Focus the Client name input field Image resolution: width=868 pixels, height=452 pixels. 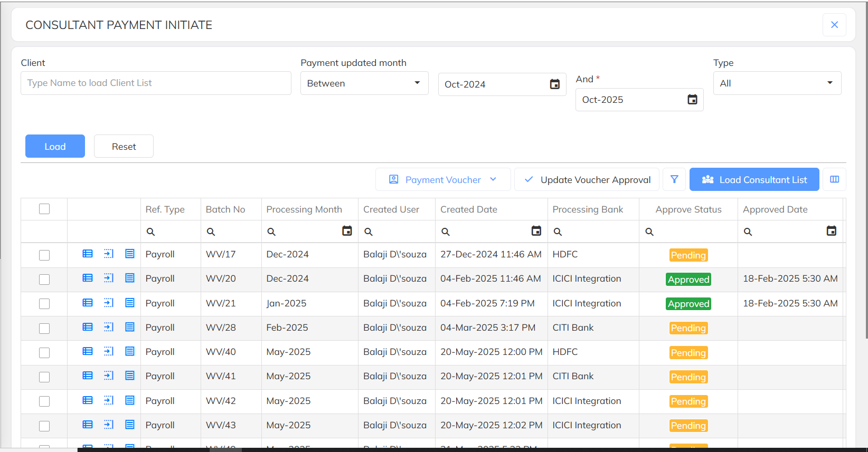click(x=156, y=83)
